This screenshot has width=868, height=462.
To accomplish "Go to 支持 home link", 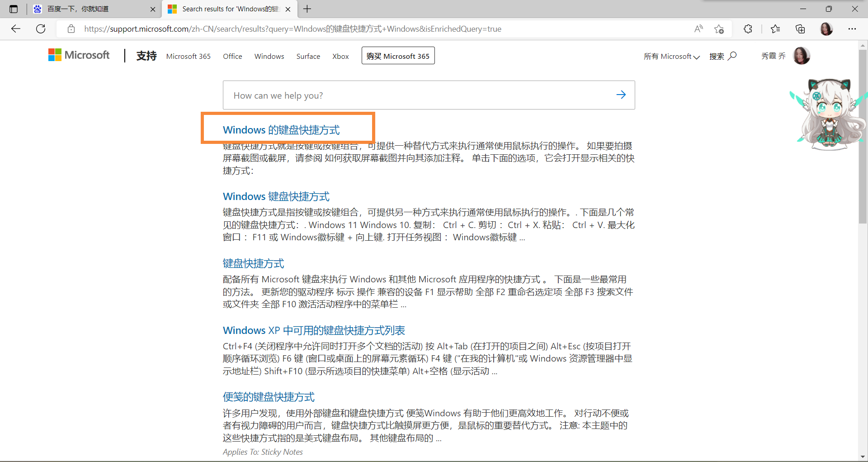I will [x=146, y=56].
